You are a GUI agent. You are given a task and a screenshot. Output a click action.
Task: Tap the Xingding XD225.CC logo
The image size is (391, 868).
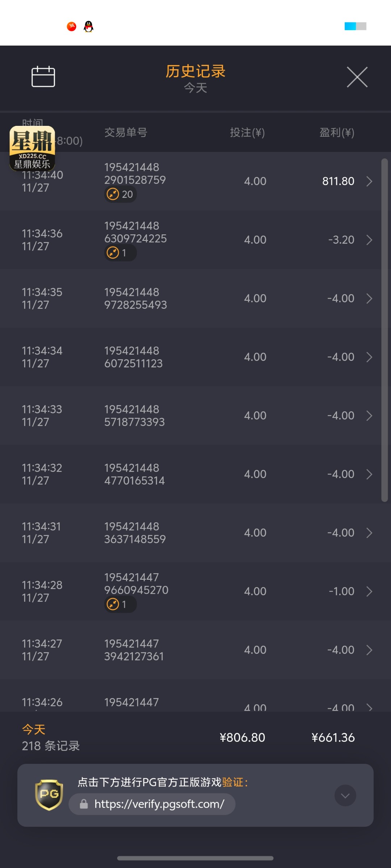[32, 148]
